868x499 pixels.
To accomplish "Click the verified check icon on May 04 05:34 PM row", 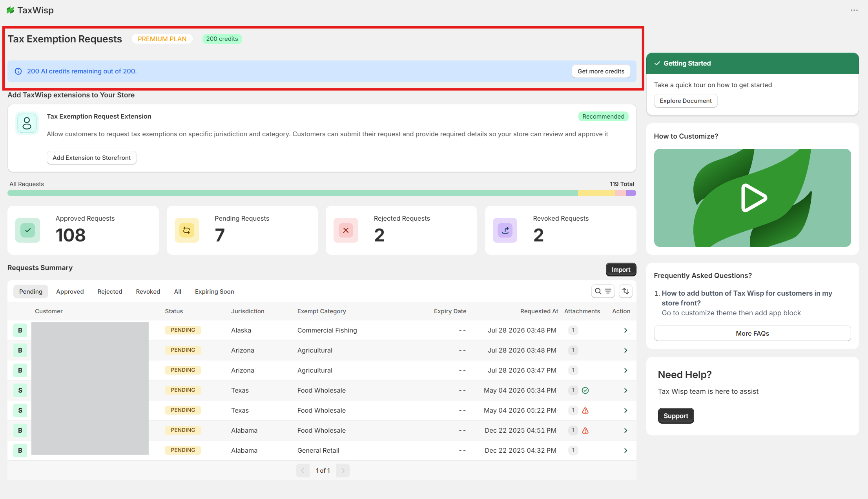I will [585, 391].
